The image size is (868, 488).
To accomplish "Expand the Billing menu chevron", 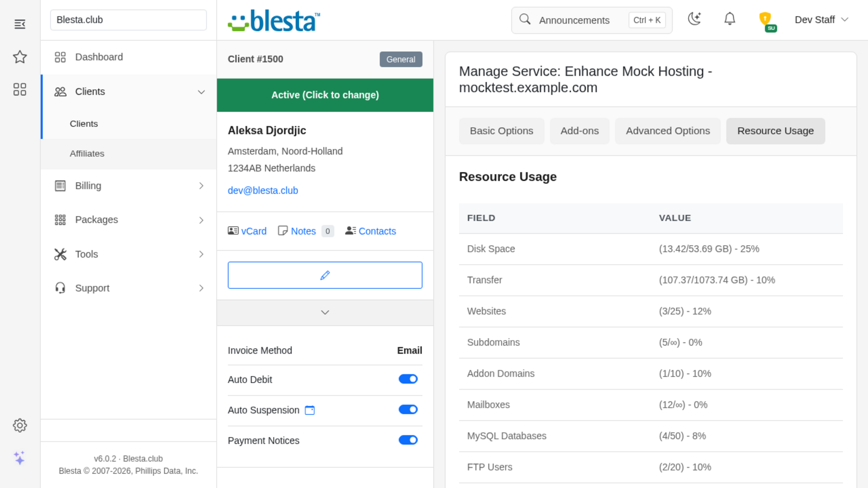I will 201,186.
